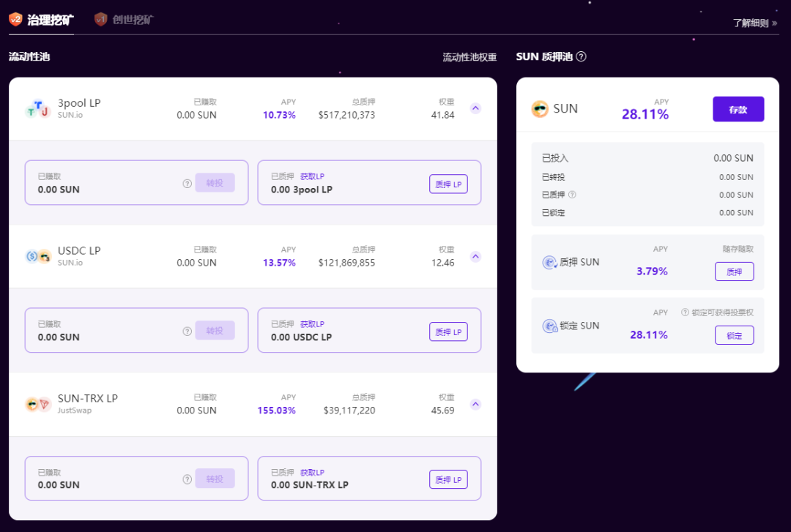Click 质押 LP button for 3pool LP
Screen dimensions: 791x532
pyautogui.click(x=448, y=184)
